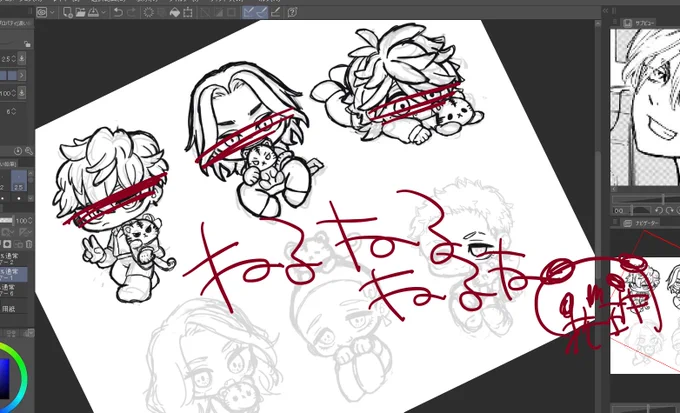680x413 pixels.
Task: Toggle snap to special ruler
Action: 262,12
